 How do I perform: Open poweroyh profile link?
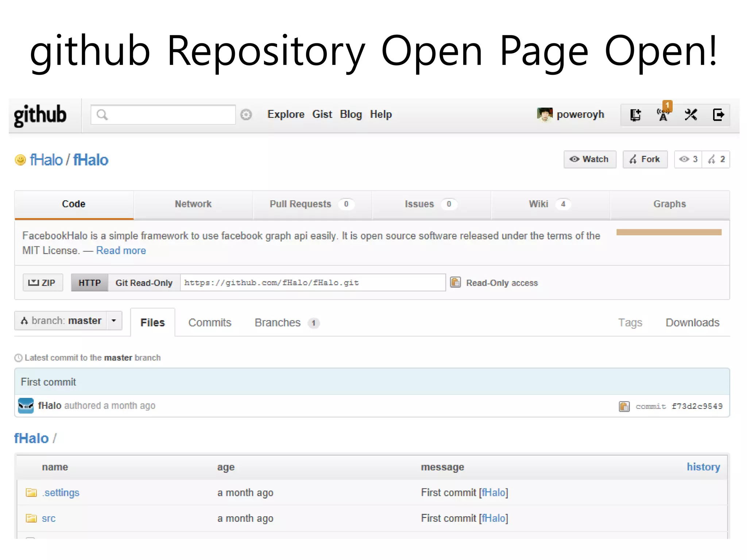click(x=580, y=114)
